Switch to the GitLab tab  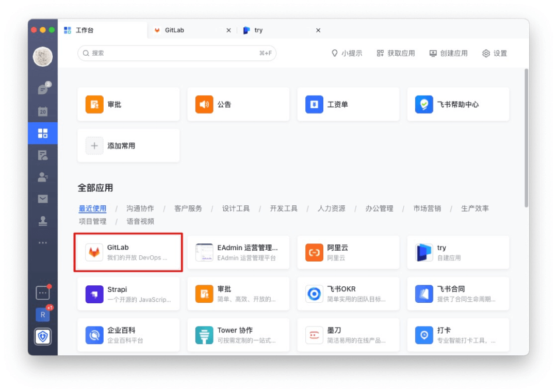174,30
